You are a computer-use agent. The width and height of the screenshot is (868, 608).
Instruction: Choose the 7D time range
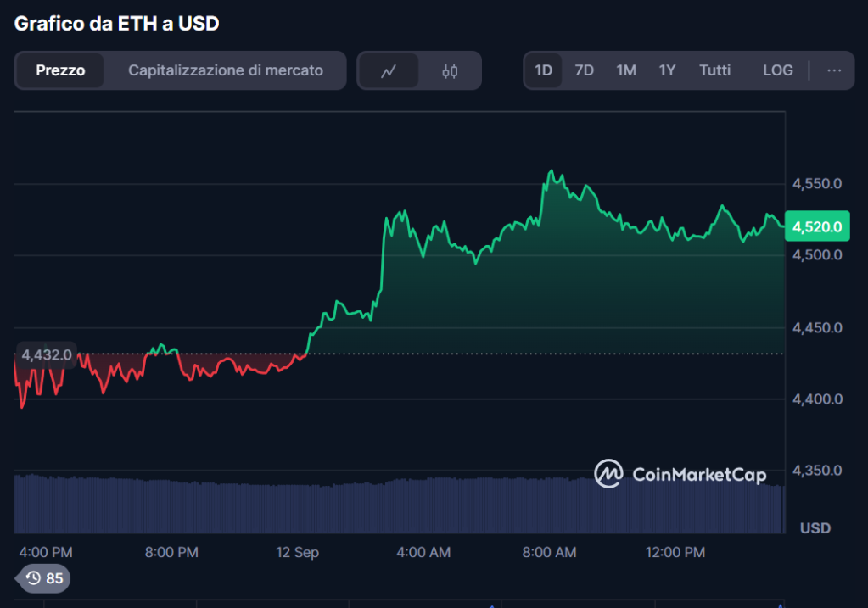pos(584,70)
